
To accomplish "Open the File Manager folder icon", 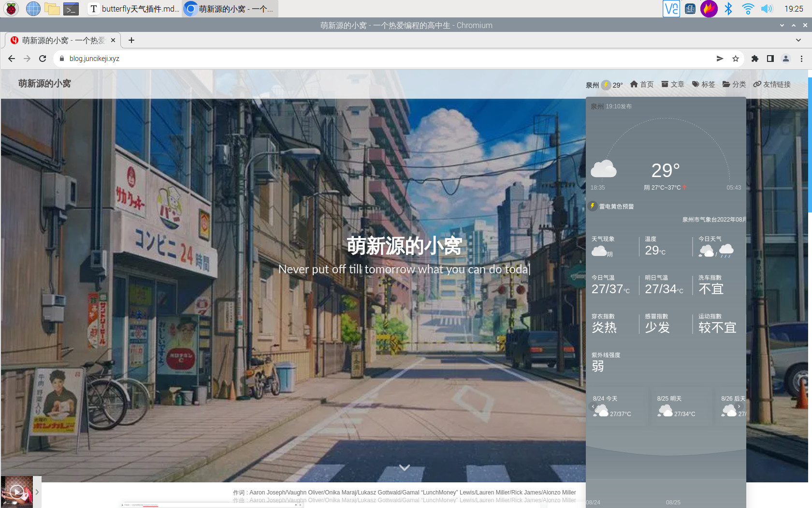I will [52, 9].
